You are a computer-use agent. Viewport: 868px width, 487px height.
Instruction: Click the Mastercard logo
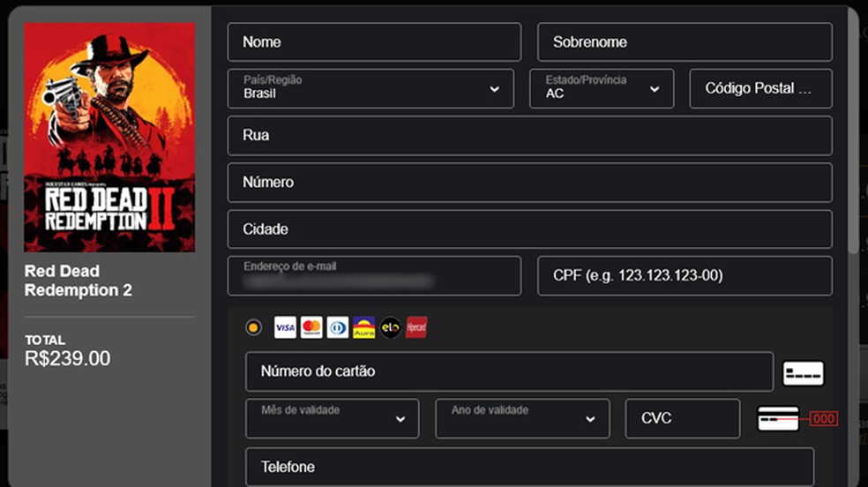point(311,327)
